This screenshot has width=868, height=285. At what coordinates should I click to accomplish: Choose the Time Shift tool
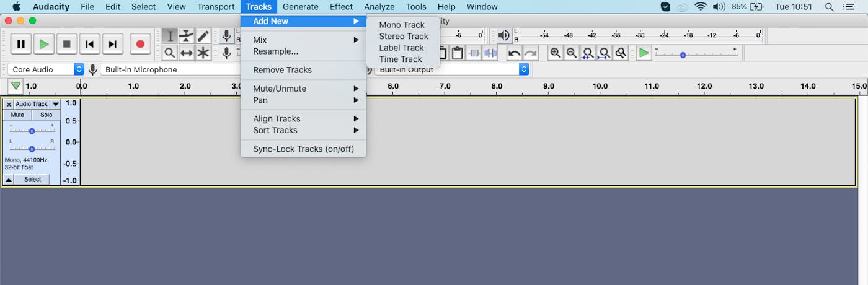pyautogui.click(x=187, y=53)
